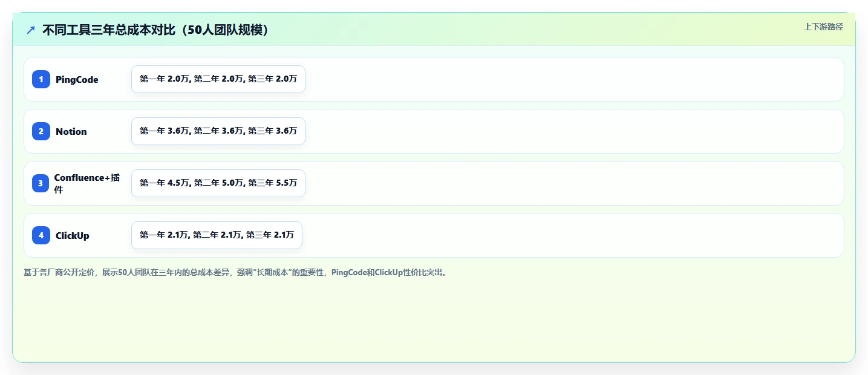Select the PingCode row label
Image resolution: width=868 pixels, height=375 pixels.
(77, 80)
